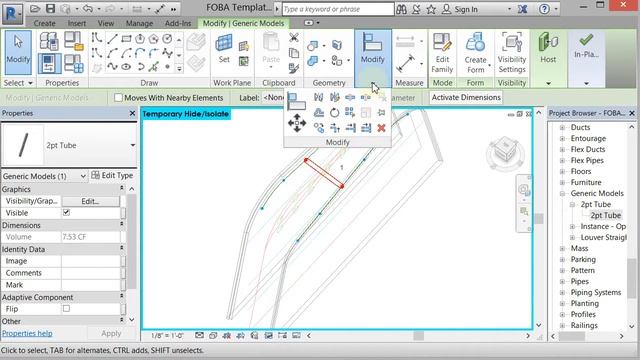Click the Rotate tool in Modify flyout
This screenshot has width=640, height=360.
coord(334,113)
